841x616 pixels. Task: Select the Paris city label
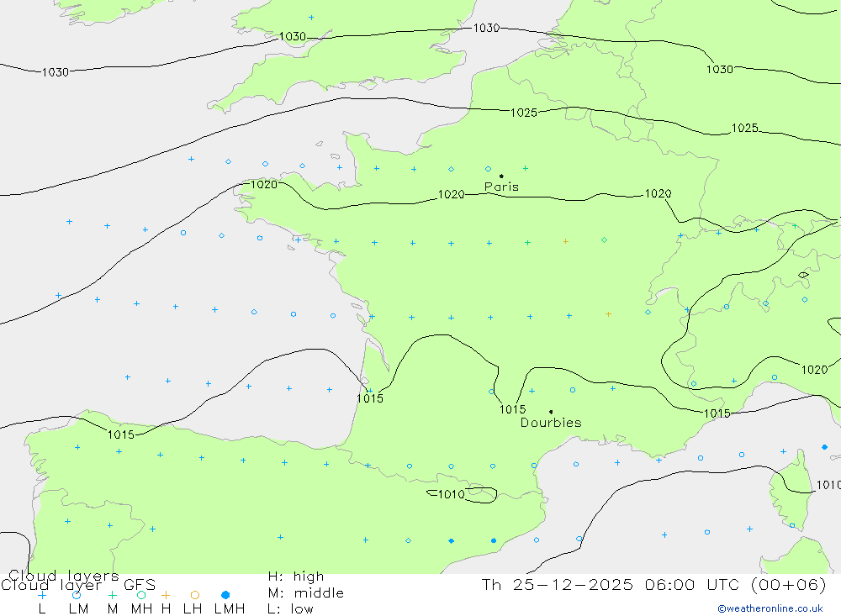tap(501, 187)
